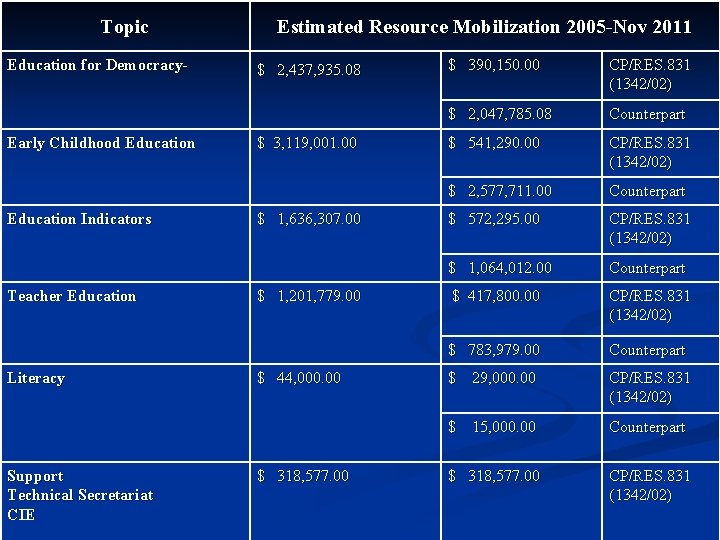Select the $ 1,064,012.00 cell
The width and height of the screenshot is (720, 540).
click(521, 268)
